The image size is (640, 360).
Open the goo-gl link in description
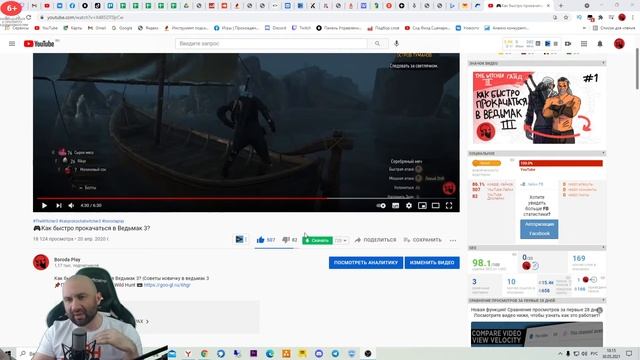coord(167,285)
